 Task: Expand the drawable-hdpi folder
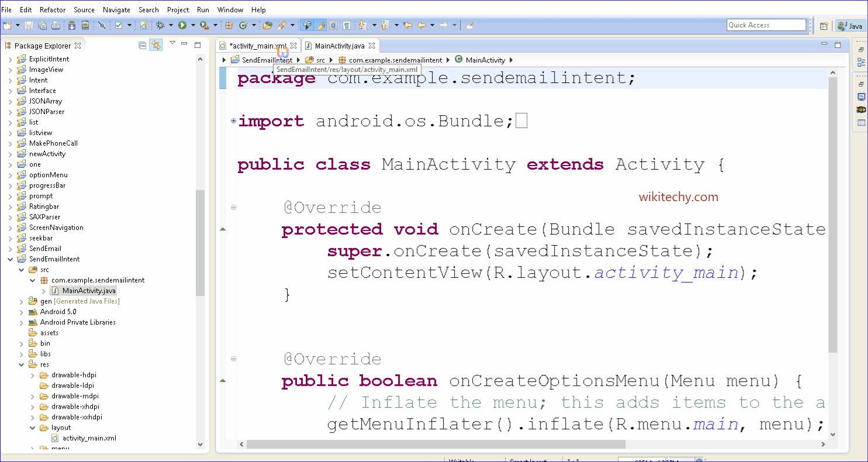click(33, 375)
